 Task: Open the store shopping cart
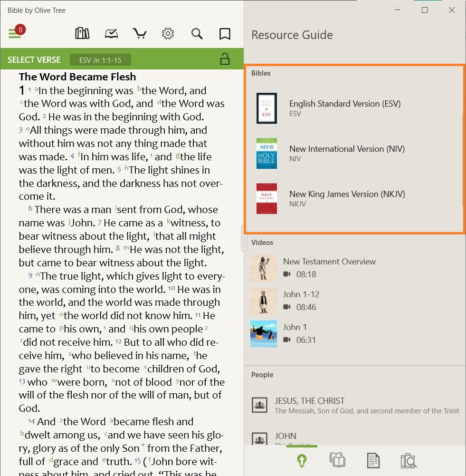140,33
